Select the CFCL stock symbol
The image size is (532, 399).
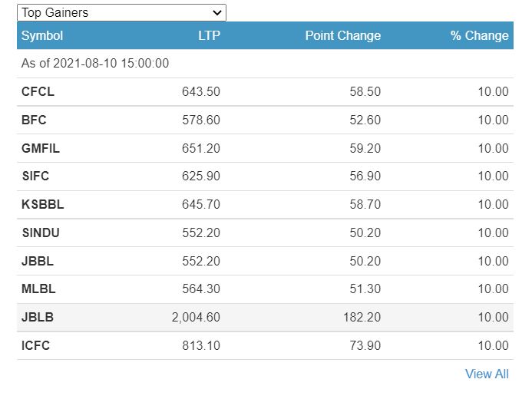pyautogui.click(x=38, y=91)
